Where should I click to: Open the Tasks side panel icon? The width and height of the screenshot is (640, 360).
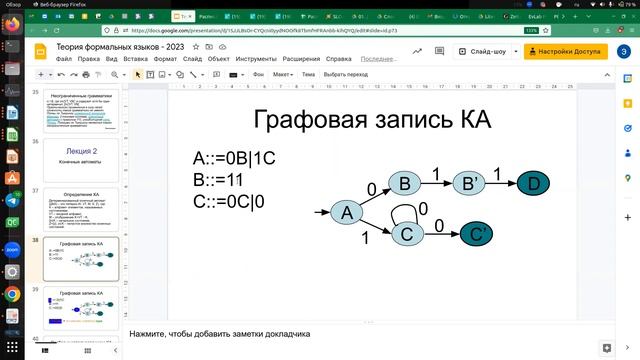coord(628,129)
